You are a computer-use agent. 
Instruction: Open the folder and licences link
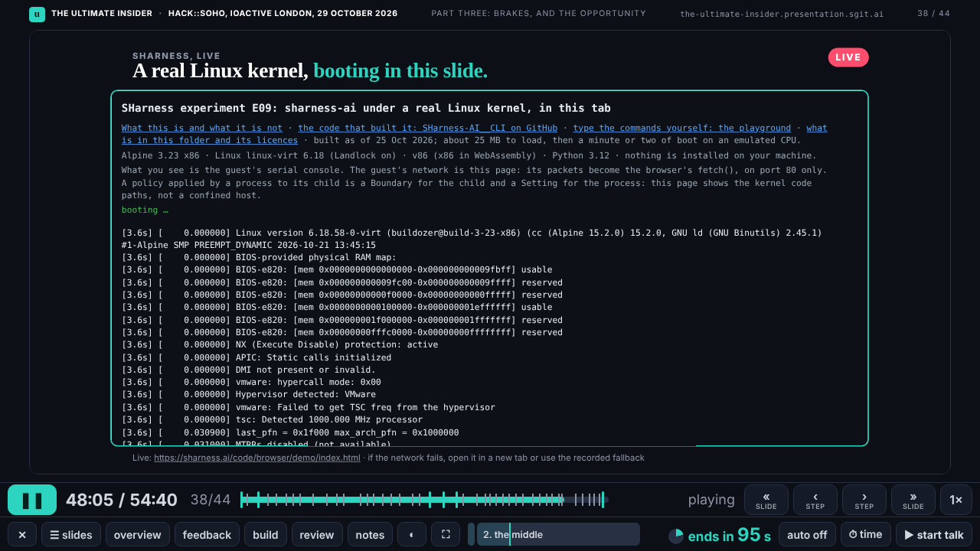(x=210, y=140)
